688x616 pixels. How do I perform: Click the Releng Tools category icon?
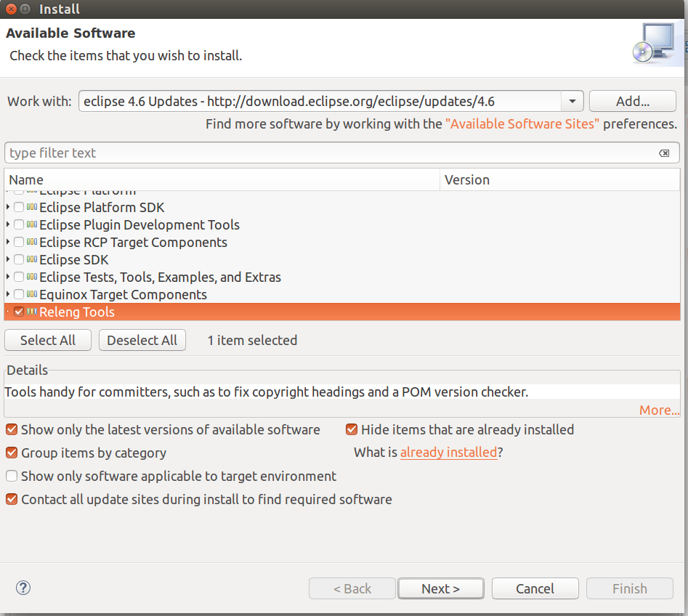point(31,312)
